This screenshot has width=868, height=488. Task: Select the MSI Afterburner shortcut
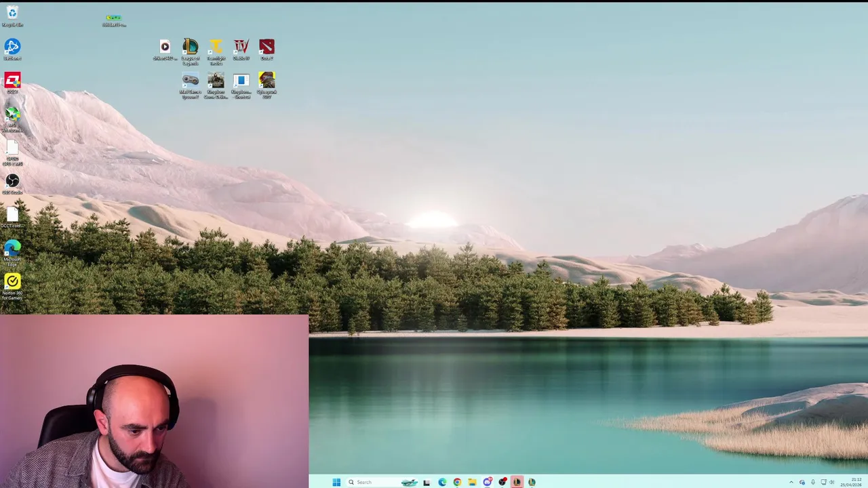click(x=12, y=118)
